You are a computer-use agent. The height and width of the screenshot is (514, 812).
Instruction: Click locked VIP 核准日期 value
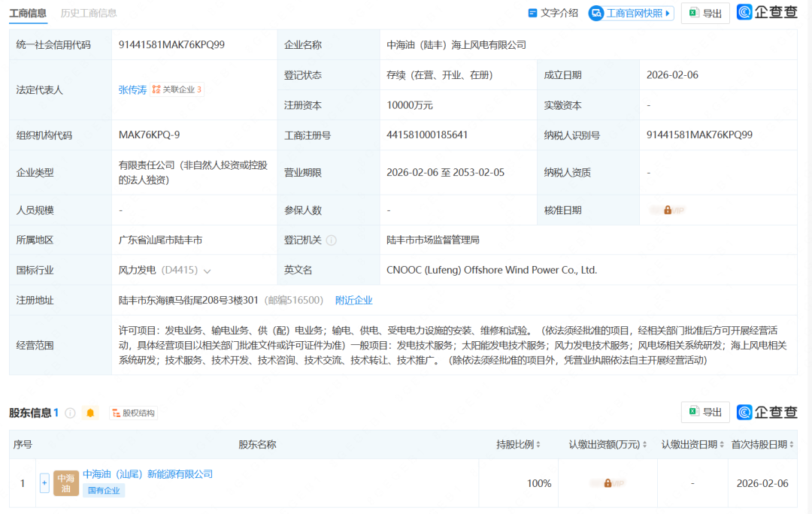(668, 210)
